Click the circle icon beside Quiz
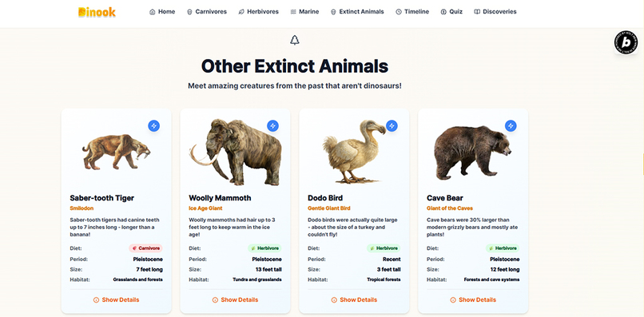Image resolution: width=644 pixels, height=317 pixels. click(x=443, y=12)
